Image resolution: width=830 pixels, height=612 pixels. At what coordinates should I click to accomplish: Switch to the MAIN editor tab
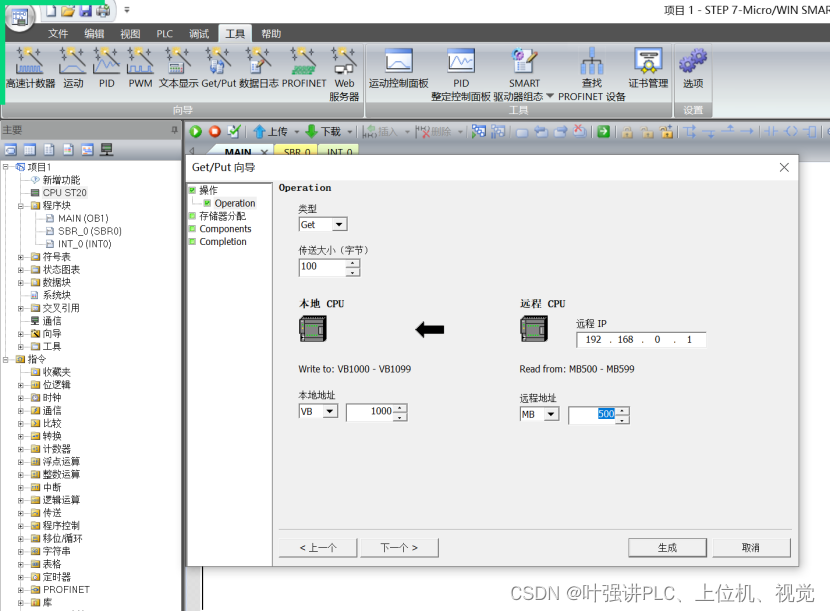238,151
